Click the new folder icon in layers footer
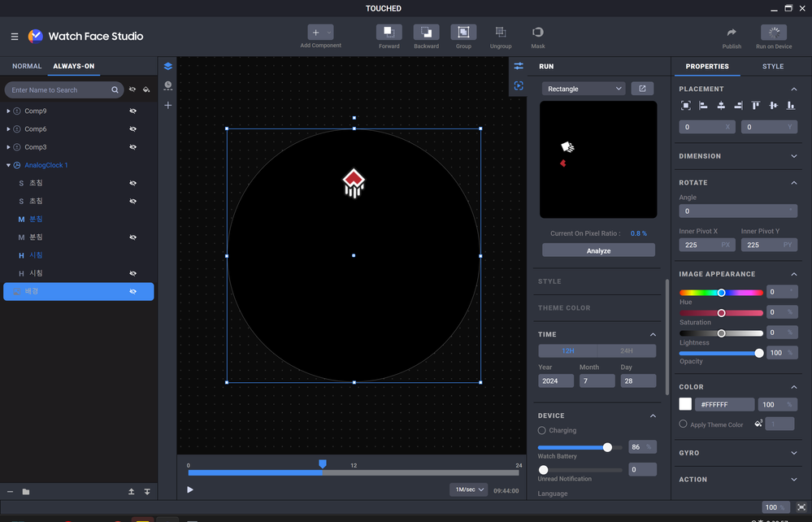 [x=26, y=491]
